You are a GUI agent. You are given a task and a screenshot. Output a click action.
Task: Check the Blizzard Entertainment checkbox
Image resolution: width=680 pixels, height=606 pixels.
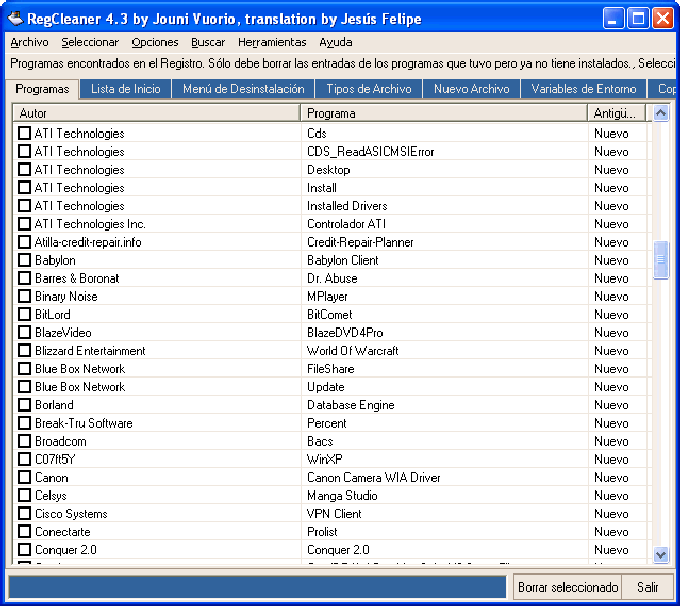[25, 350]
